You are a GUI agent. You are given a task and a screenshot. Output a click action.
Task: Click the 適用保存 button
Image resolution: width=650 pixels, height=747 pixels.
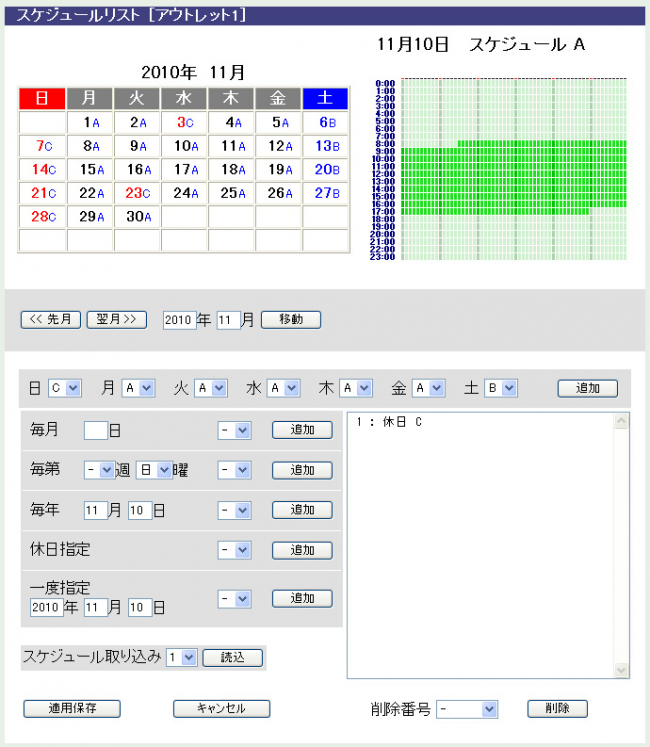72,709
